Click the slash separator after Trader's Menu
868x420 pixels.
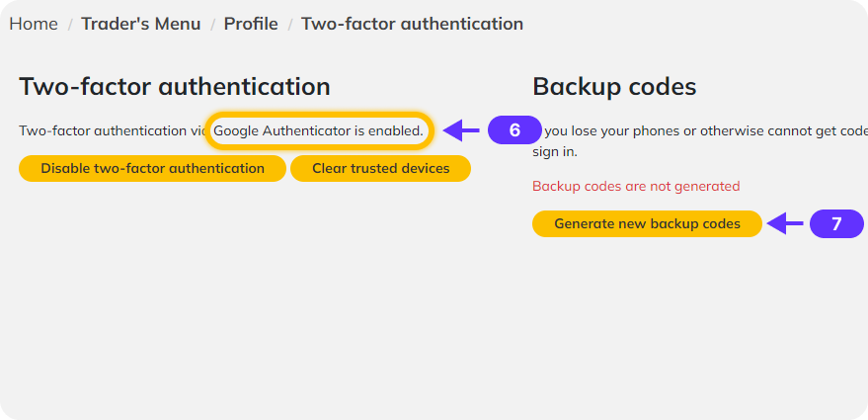click(212, 23)
